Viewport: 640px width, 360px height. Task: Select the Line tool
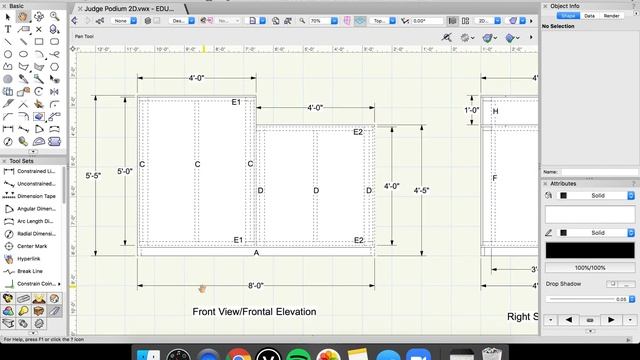click(8, 42)
